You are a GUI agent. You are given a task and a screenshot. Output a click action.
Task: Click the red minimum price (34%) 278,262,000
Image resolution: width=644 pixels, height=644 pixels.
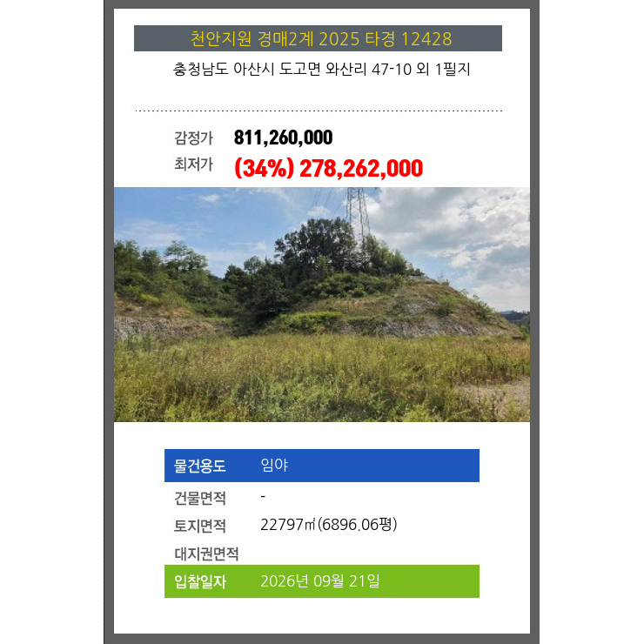tap(328, 168)
